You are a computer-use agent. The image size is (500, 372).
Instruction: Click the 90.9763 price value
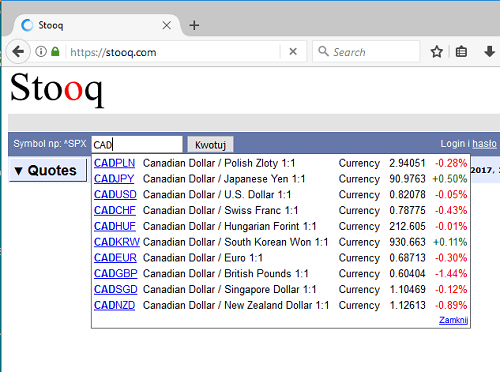[407, 179]
